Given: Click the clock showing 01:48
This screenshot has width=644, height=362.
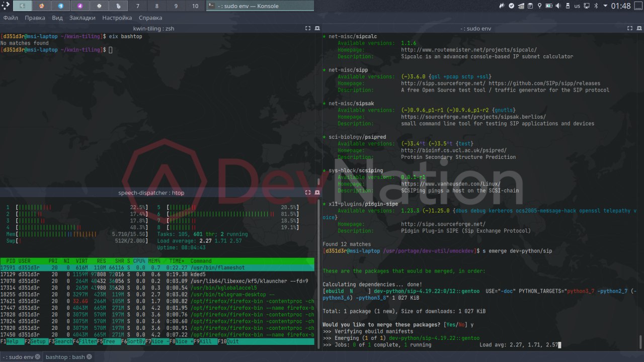Looking at the screenshot, I should coord(621,6).
